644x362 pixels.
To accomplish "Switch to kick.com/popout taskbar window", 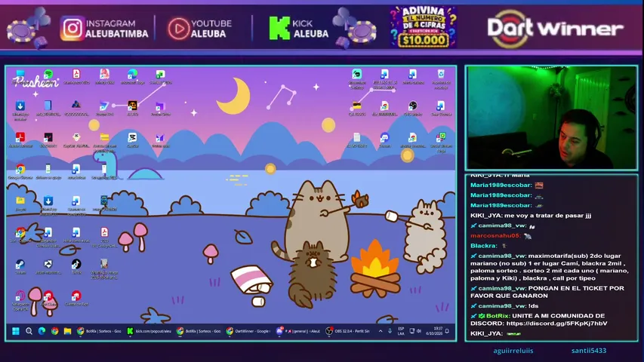I will [x=149, y=331].
